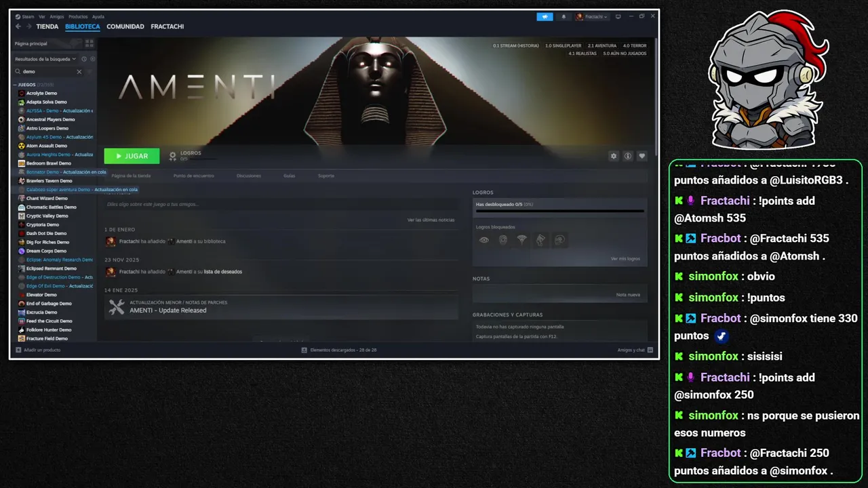Click Ver las últimas noticias
868x488 pixels.
(431, 220)
